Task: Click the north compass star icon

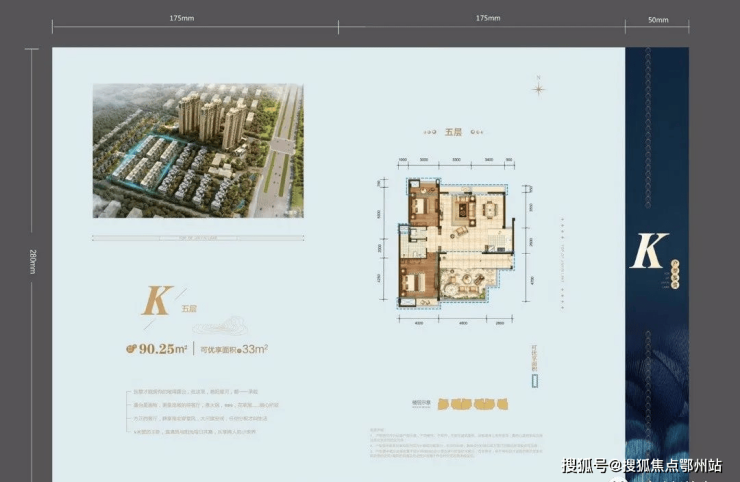Action: pos(538,88)
